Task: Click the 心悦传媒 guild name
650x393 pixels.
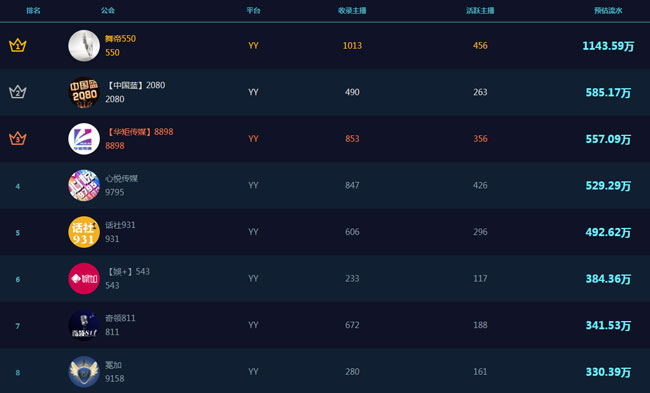Action: point(121,178)
